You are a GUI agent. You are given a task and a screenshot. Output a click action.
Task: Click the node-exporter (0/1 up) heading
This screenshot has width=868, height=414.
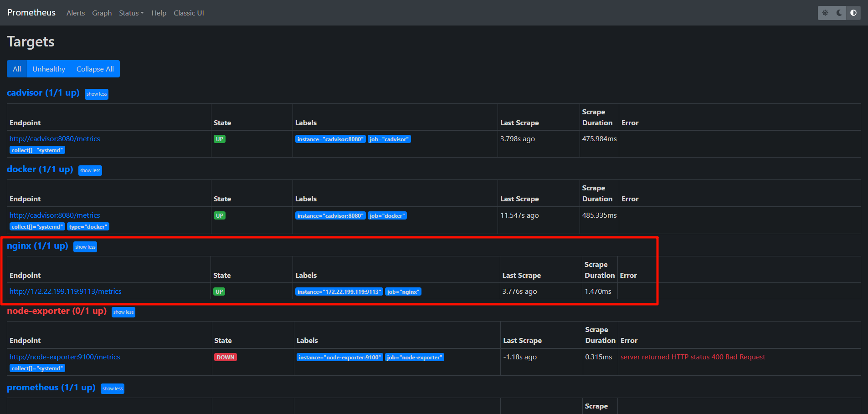coord(56,311)
